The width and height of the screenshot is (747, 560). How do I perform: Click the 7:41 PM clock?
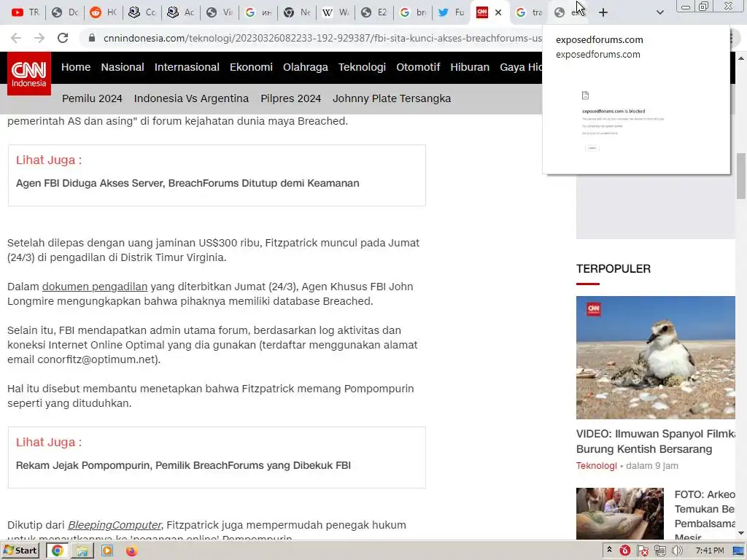[x=709, y=551]
